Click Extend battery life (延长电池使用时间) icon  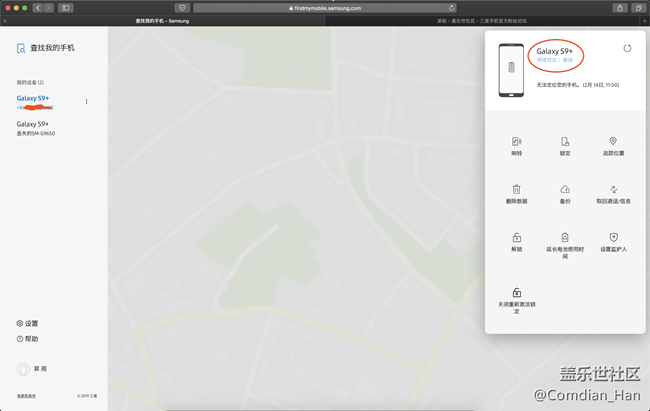click(x=565, y=237)
